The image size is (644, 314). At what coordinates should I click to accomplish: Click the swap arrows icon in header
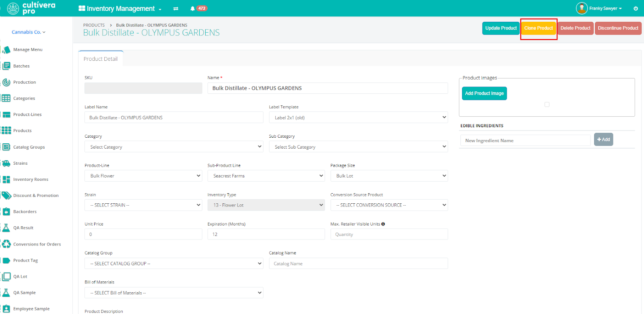pos(176,8)
